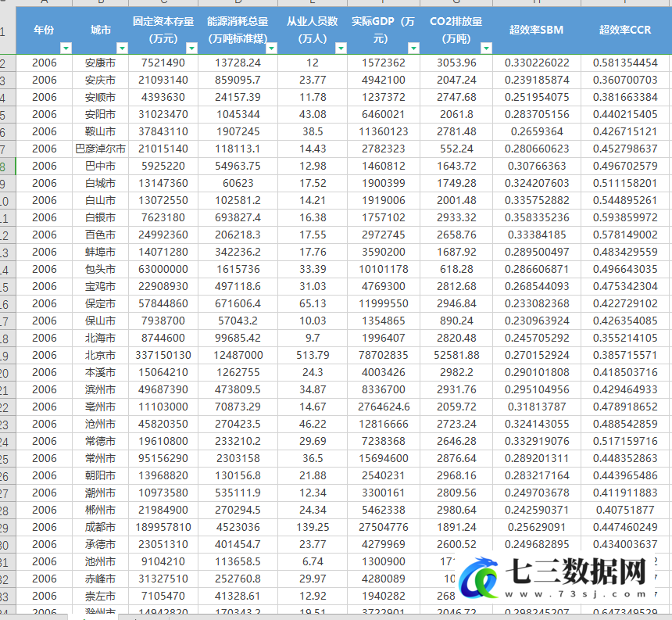
Task: Select cell containing 赤峰市
Action: [101, 579]
